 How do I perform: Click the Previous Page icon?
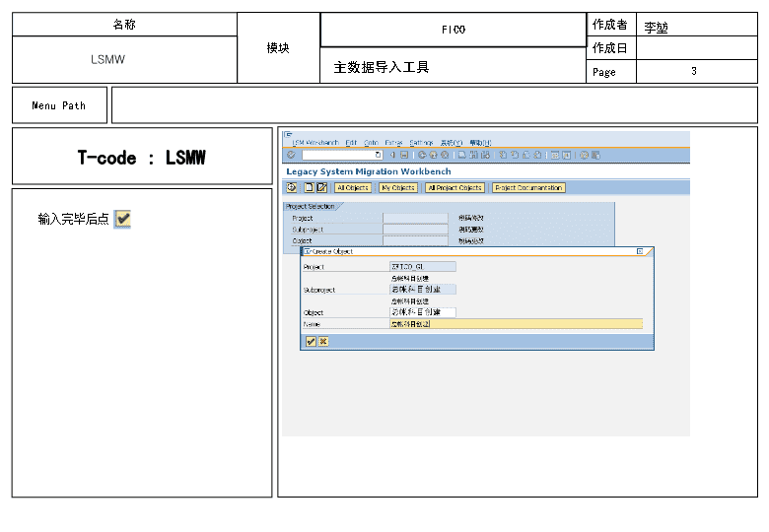coord(515,155)
